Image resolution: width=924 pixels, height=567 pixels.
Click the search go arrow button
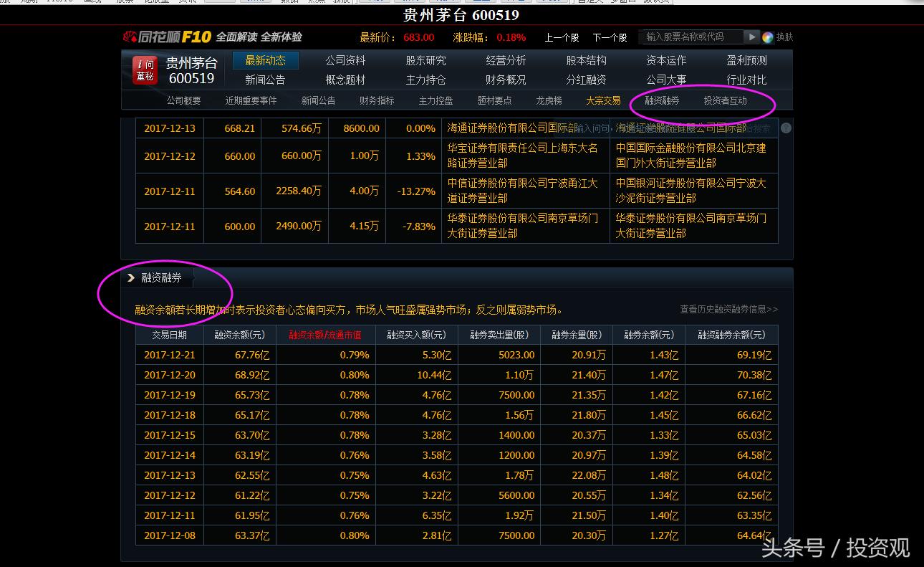click(751, 37)
